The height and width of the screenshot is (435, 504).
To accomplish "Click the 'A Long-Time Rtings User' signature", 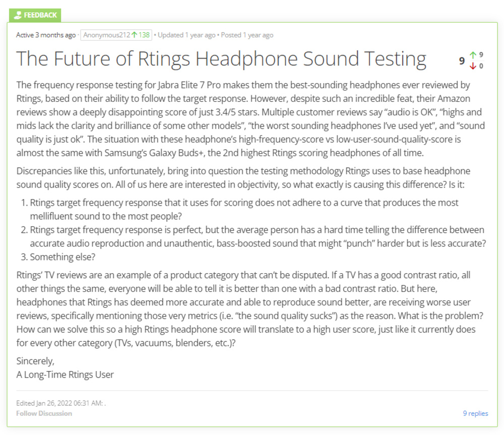I will click(65, 375).
